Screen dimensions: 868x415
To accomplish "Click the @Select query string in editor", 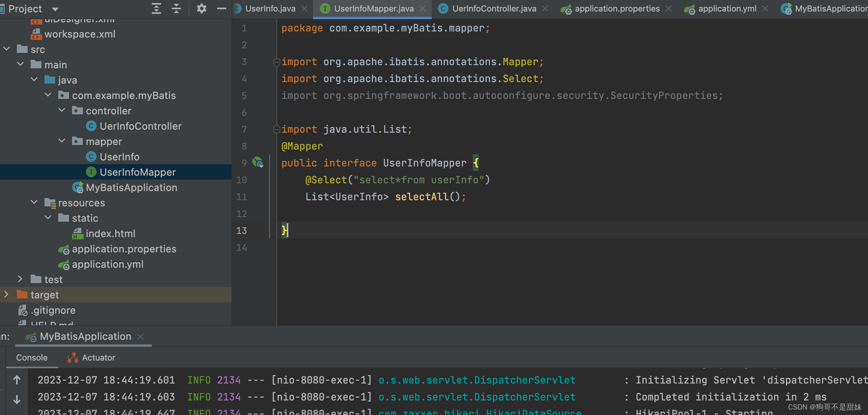I will click(x=421, y=180).
